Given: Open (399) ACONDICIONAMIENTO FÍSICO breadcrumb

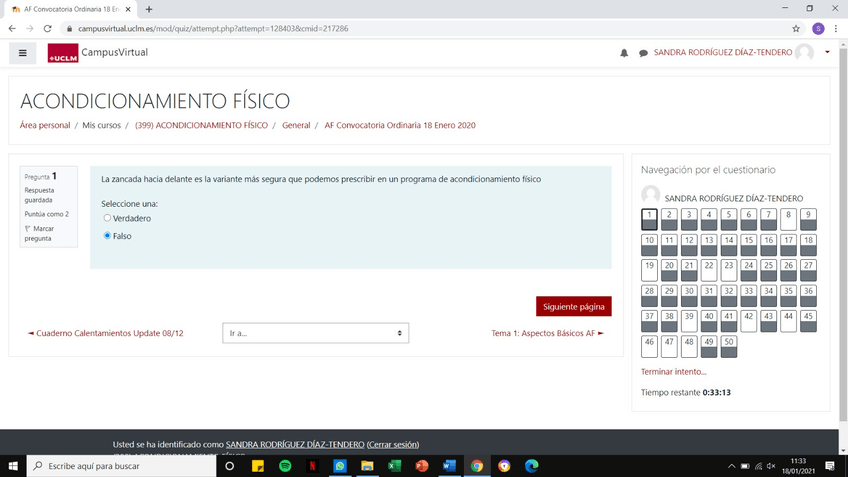Looking at the screenshot, I should [201, 125].
